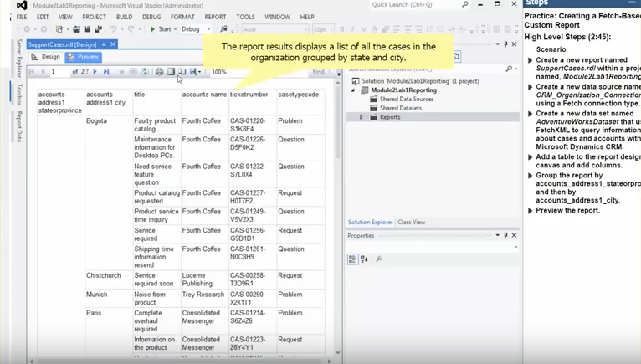
Task: Save the current file using the floppy icon
Action: [x=87, y=29]
